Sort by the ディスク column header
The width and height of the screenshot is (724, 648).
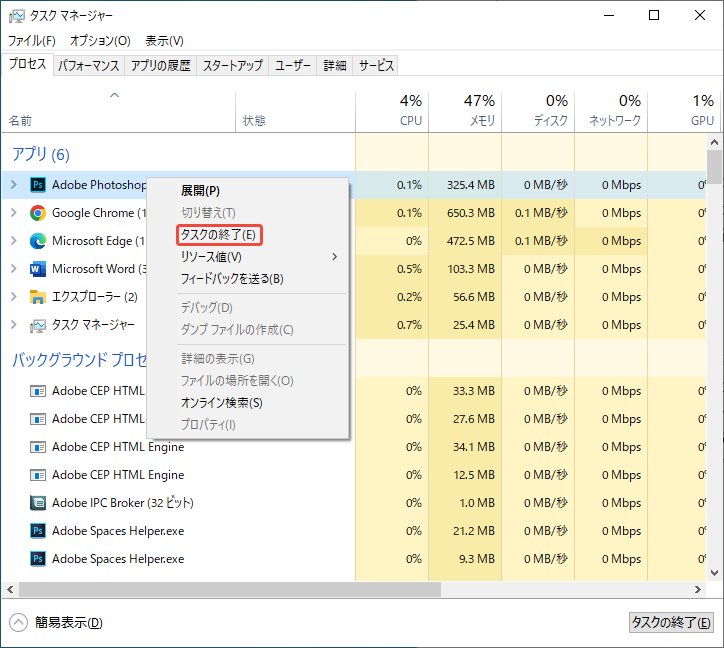click(x=538, y=111)
